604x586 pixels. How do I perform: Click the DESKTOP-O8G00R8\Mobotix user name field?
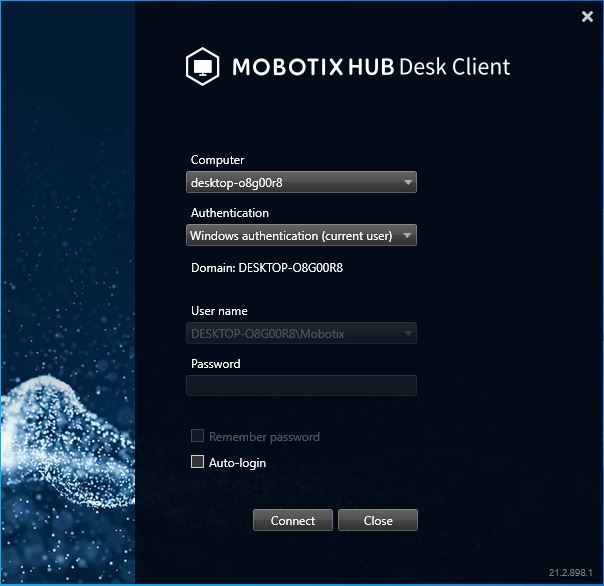267,334
